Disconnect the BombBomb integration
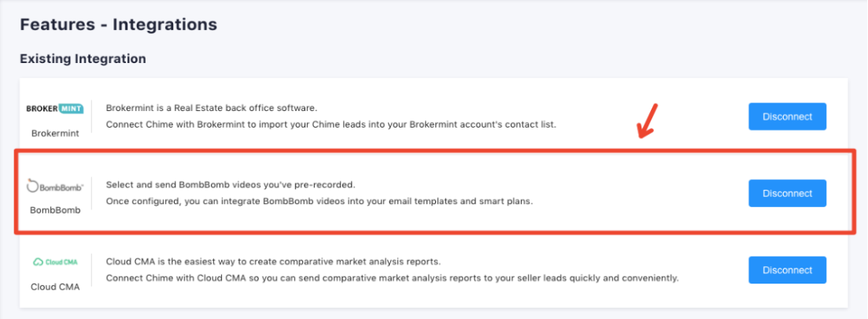The height and width of the screenshot is (319, 868). coord(787,193)
